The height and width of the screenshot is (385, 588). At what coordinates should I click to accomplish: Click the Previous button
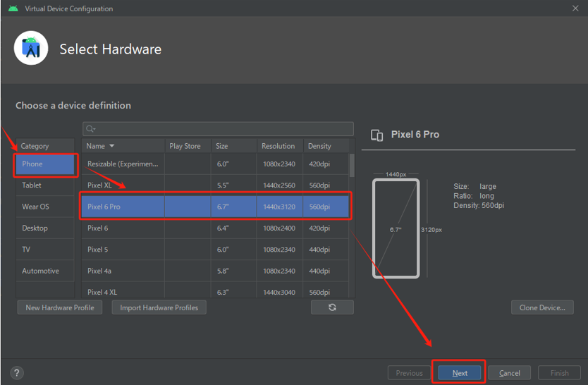[x=409, y=373]
